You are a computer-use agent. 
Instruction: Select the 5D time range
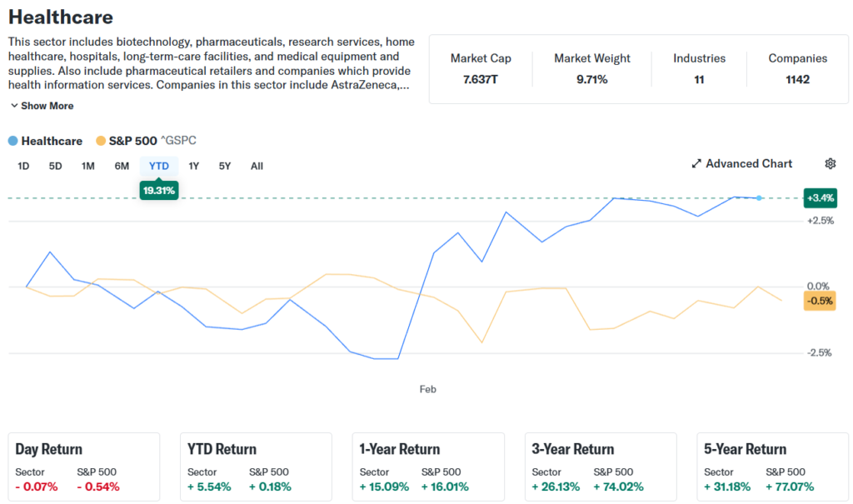point(55,166)
